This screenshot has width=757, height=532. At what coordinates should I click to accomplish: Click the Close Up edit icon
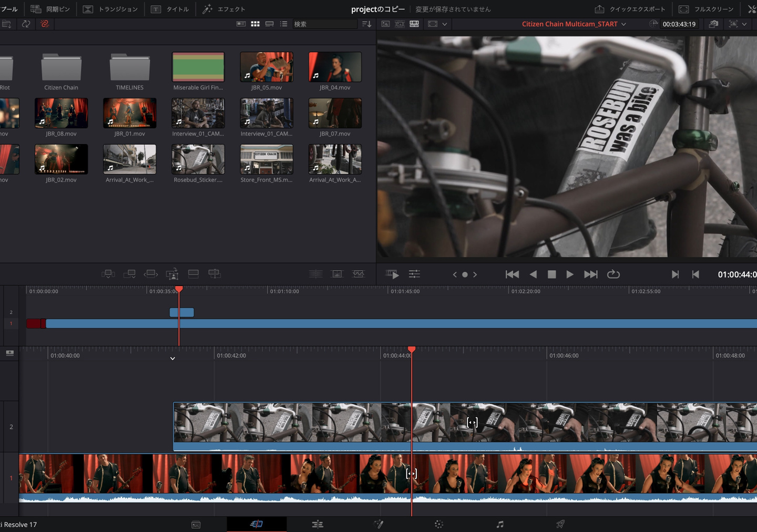172,274
